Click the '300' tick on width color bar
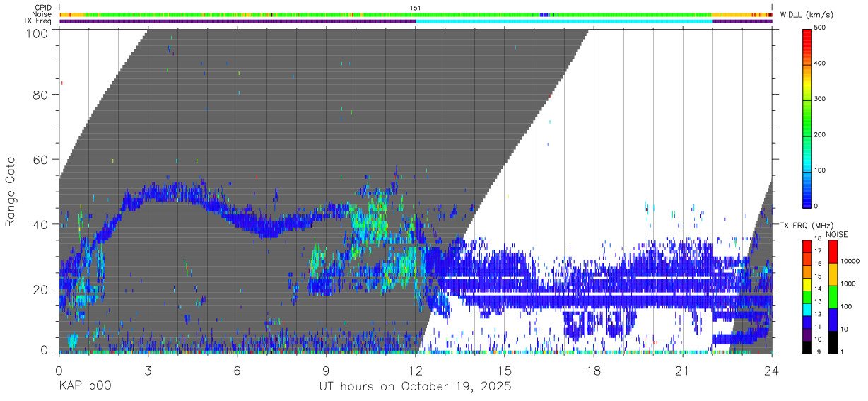 (x=821, y=99)
